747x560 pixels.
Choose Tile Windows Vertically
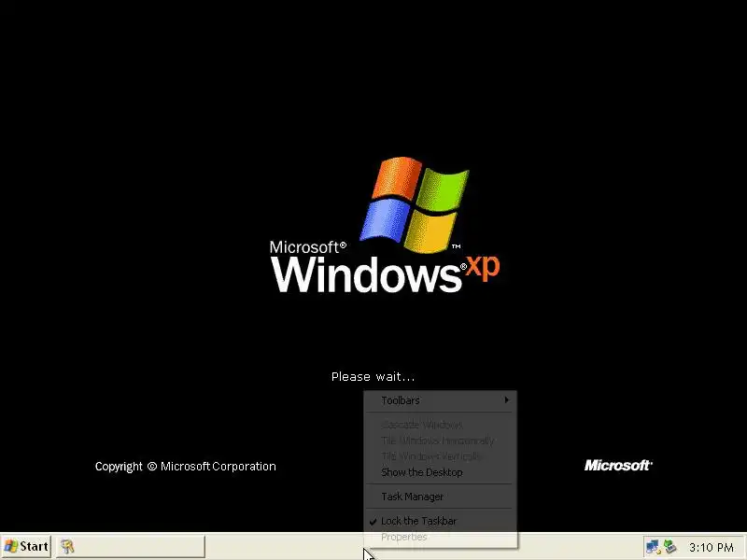(x=440, y=456)
